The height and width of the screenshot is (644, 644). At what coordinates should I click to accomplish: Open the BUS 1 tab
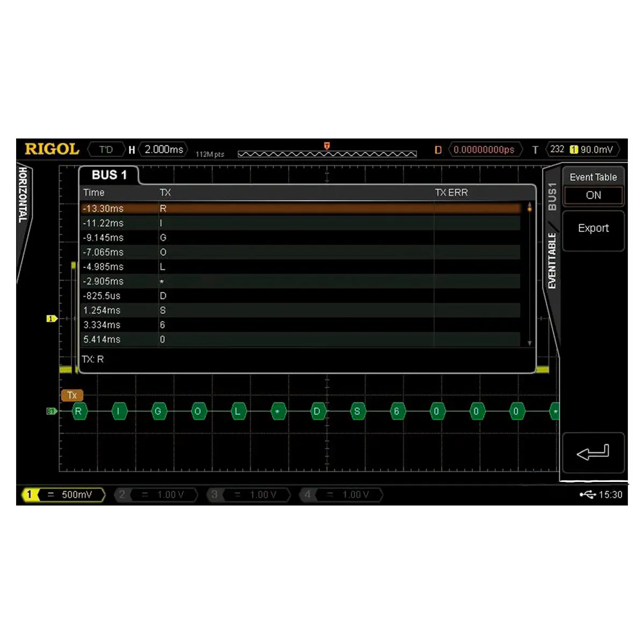(x=109, y=175)
